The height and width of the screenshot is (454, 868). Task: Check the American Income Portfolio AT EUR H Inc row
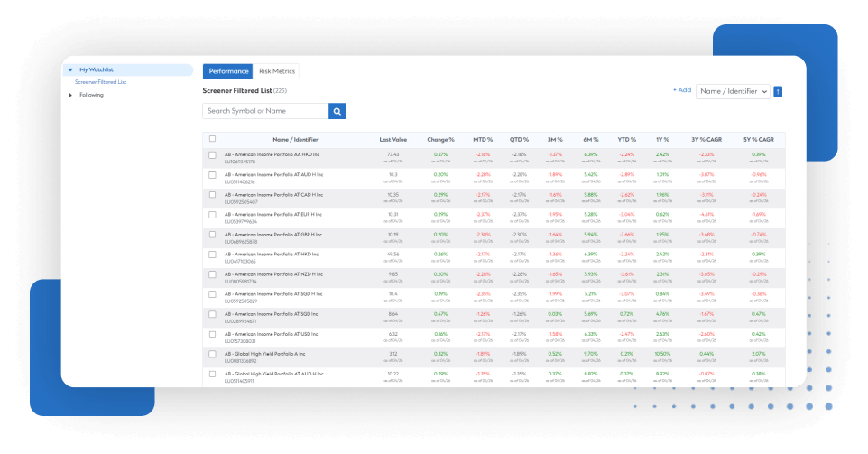pyautogui.click(x=213, y=216)
